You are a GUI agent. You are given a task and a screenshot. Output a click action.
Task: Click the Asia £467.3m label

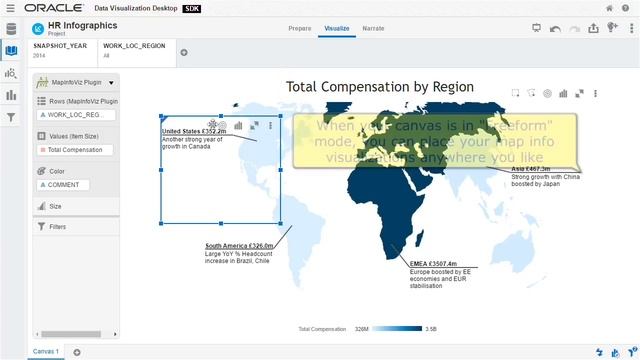[x=531, y=169]
